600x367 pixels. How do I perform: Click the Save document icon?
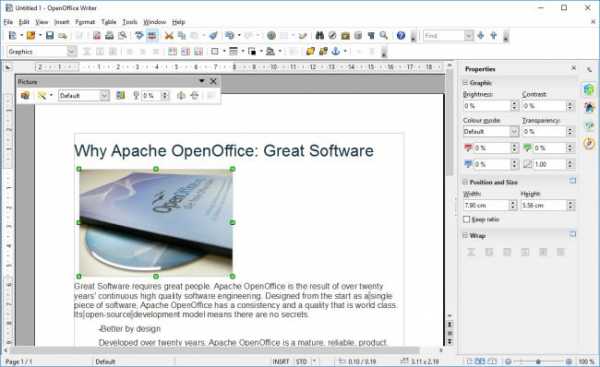[x=49, y=36]
